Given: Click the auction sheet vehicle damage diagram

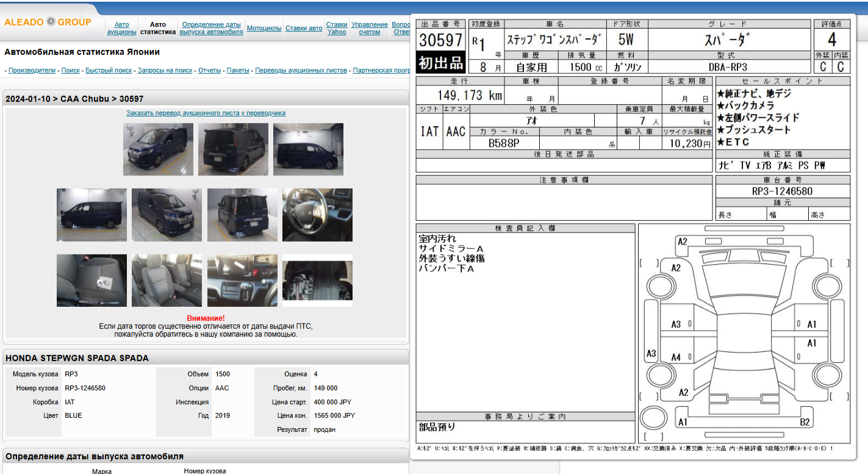Looking at the screenshot, I should (744, 334).
